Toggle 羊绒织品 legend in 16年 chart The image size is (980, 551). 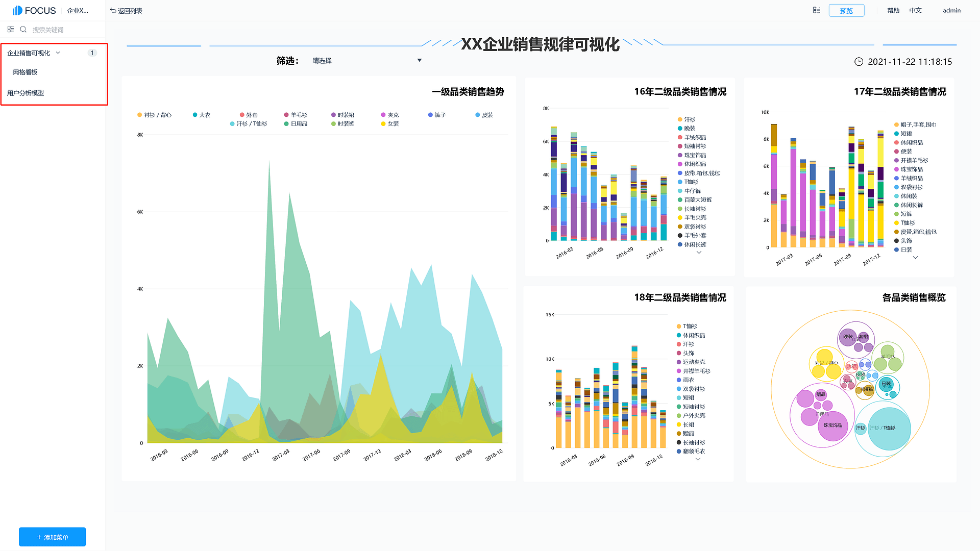[692, 137]
